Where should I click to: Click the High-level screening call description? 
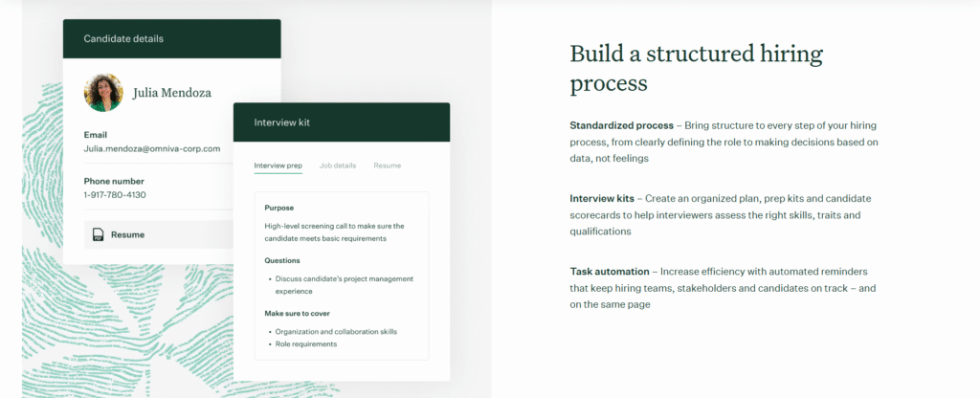[334, 232]
